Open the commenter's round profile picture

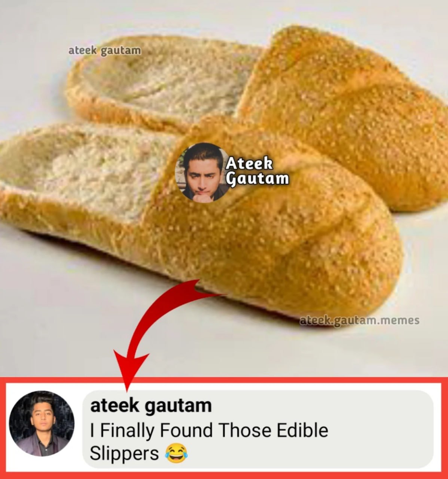[41, 423]
